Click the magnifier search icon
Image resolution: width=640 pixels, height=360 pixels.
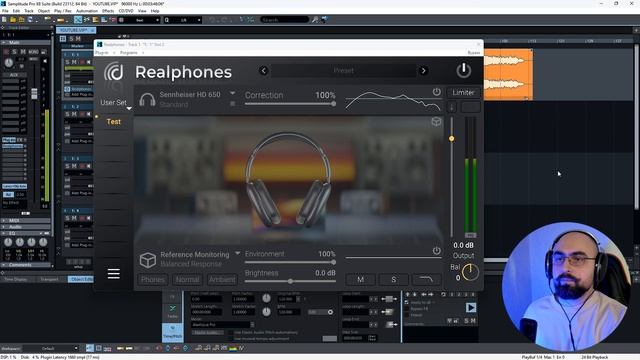(x=315, y=20)
